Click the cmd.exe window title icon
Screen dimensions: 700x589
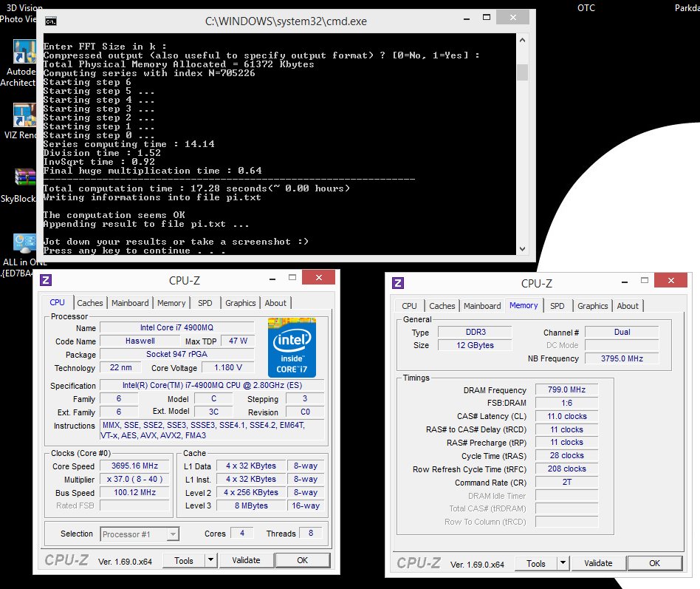coord(51,21)
